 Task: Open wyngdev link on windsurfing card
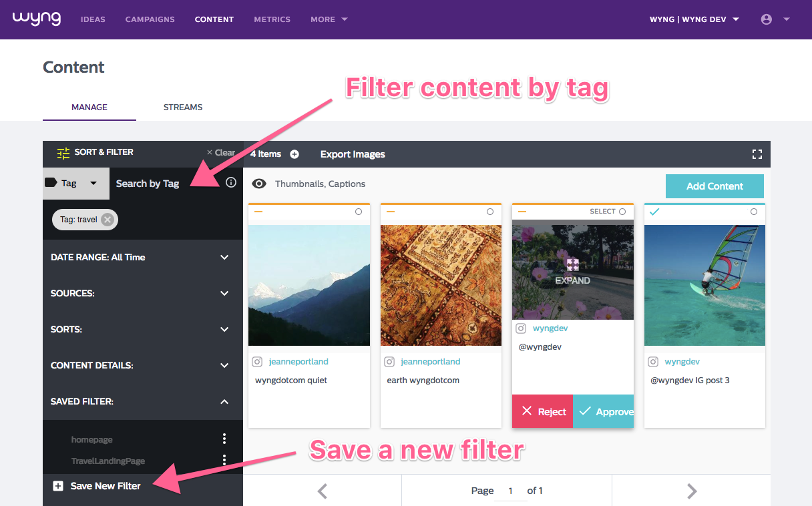[x=682, y=362]
